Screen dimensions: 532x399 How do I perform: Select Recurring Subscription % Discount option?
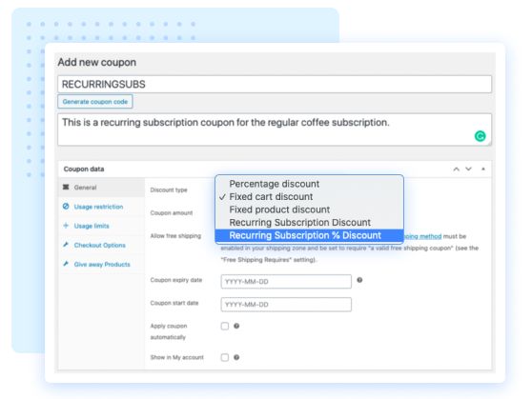click(x=309, y=235)
